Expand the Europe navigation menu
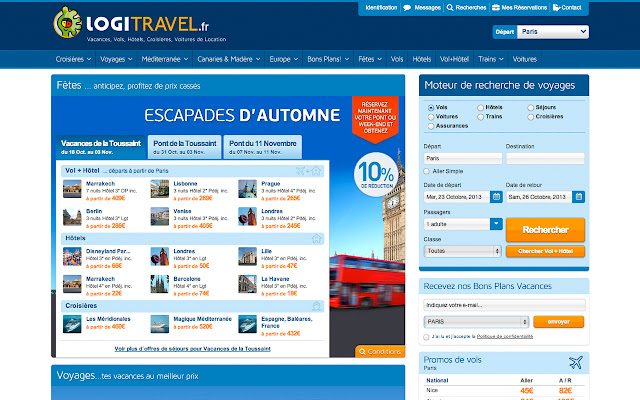 [x=283, y=59]
